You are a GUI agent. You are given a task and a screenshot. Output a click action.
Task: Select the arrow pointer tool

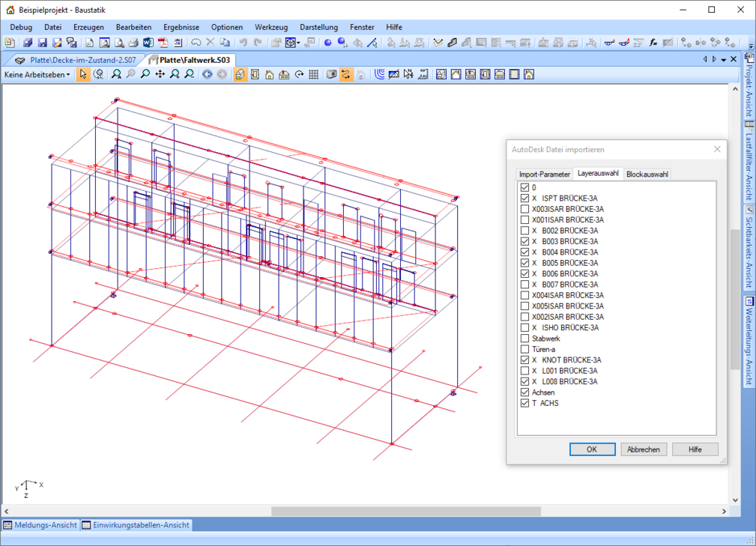point(83,74)
